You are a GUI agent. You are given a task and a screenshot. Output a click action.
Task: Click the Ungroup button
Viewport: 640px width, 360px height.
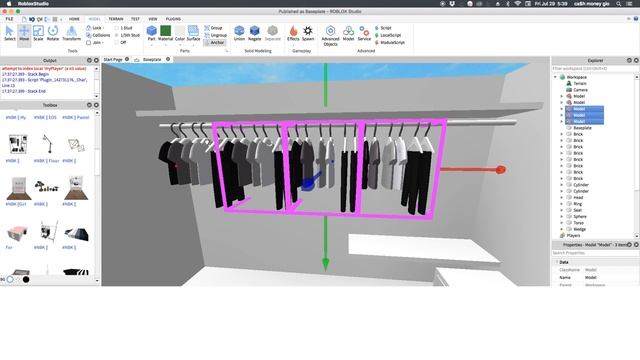pos(215,35)
